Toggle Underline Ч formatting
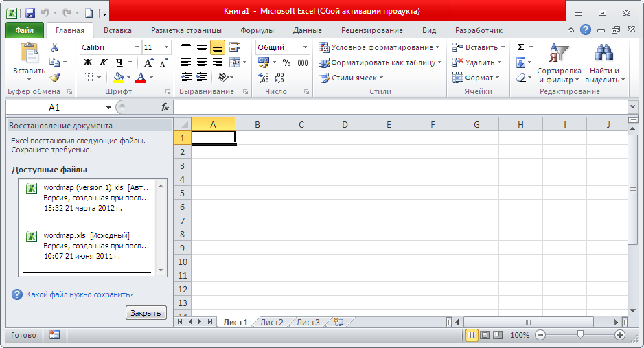Image resolution: width=644 pixels, height=348 pixels. [x=119, y=62]
